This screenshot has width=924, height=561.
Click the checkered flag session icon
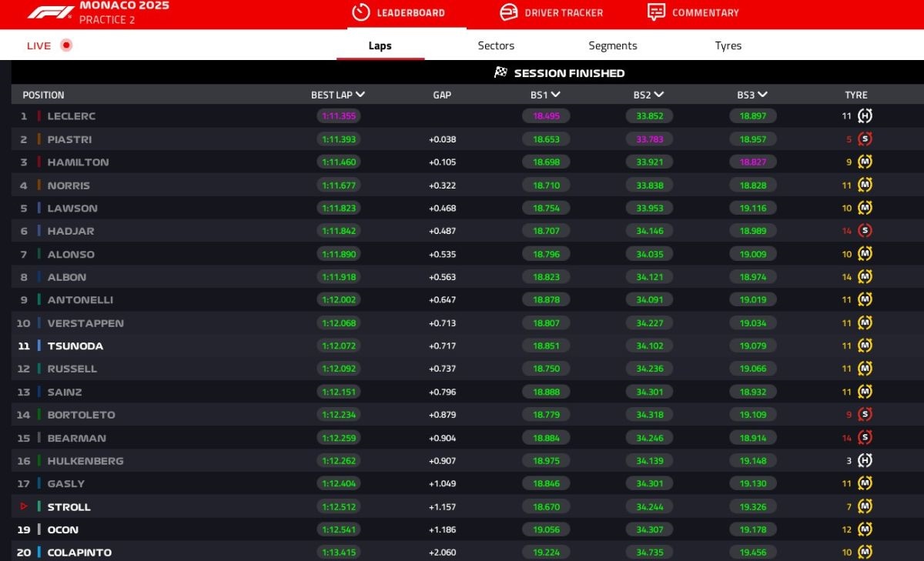[x=501, y=72]
